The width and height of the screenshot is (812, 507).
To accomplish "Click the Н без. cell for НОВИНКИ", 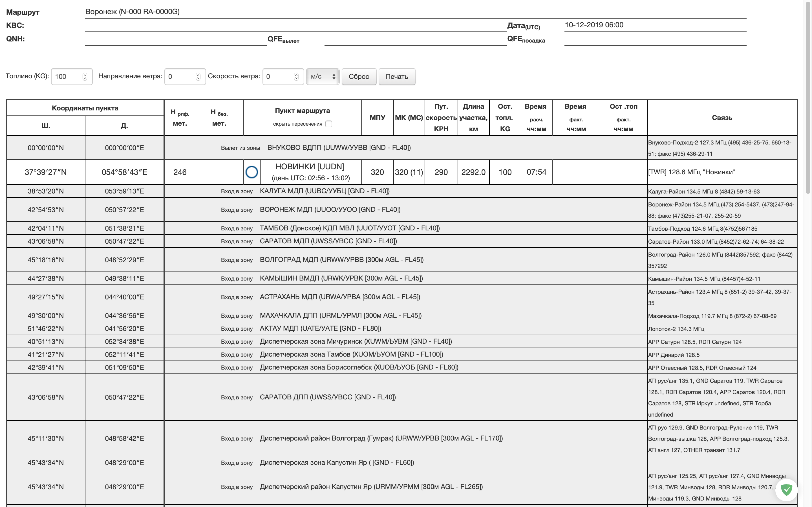I will point(219,172).
